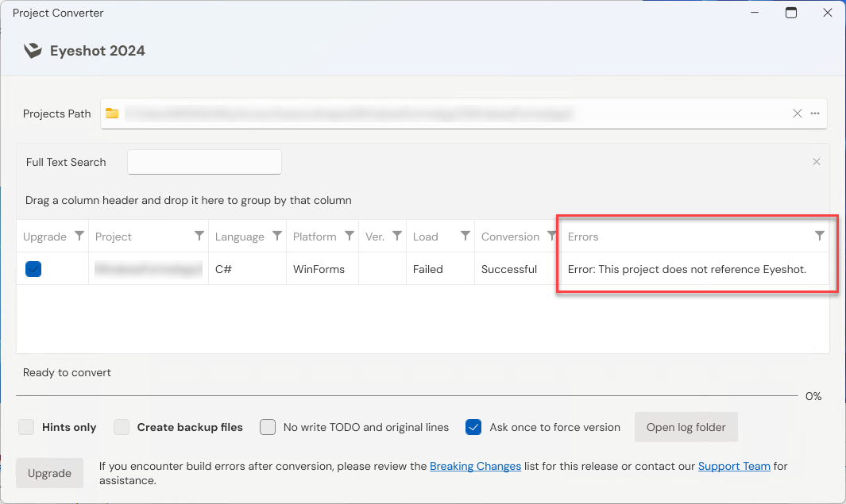The width and height of the screenshot is (846, 504).
Task: Sort by the Conversion column header
Action: coord(509,237)
